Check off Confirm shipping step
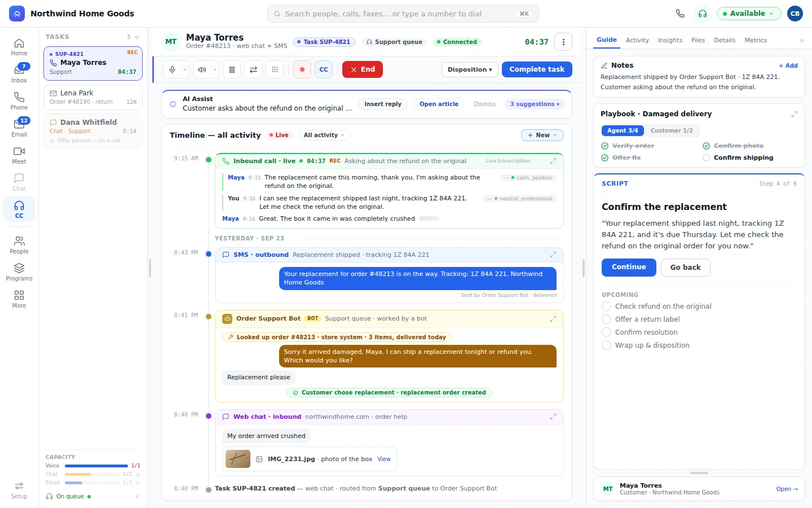 point(706,157)
